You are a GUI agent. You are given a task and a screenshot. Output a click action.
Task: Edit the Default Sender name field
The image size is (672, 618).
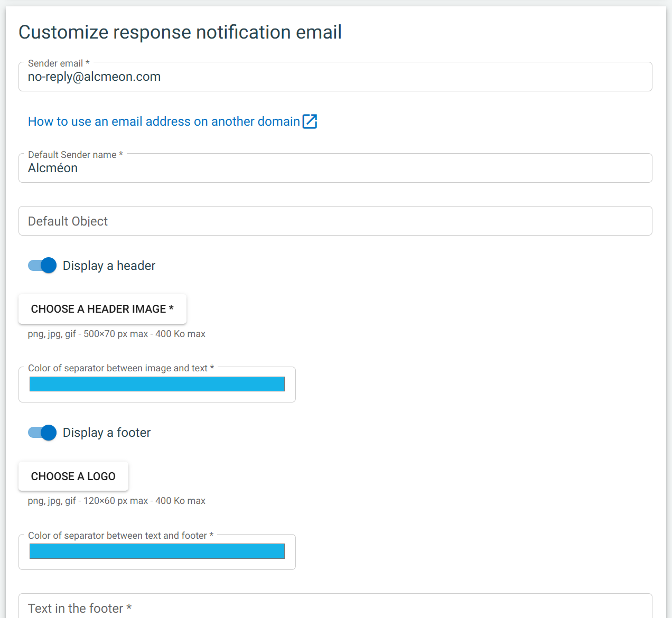pos(335,168)
